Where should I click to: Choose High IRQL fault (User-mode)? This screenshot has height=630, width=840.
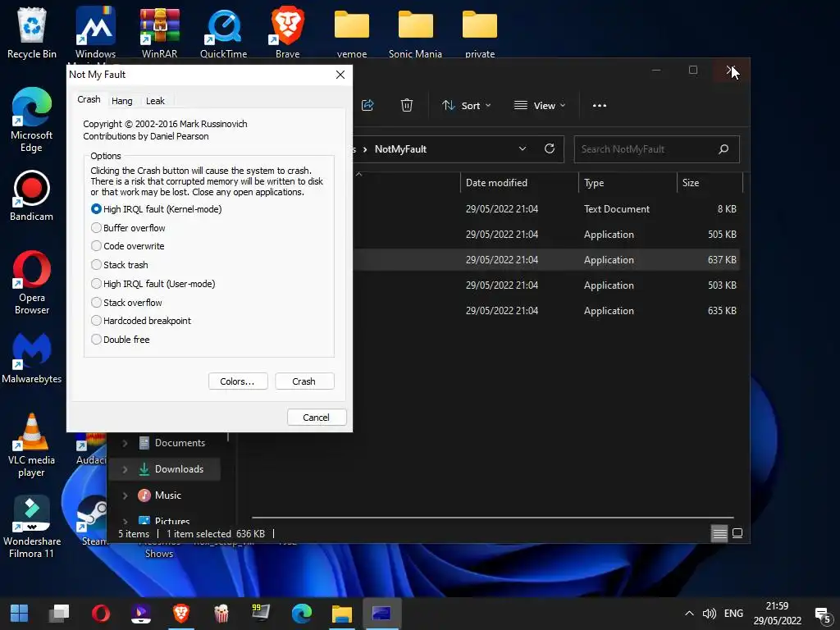click(153, 283)
